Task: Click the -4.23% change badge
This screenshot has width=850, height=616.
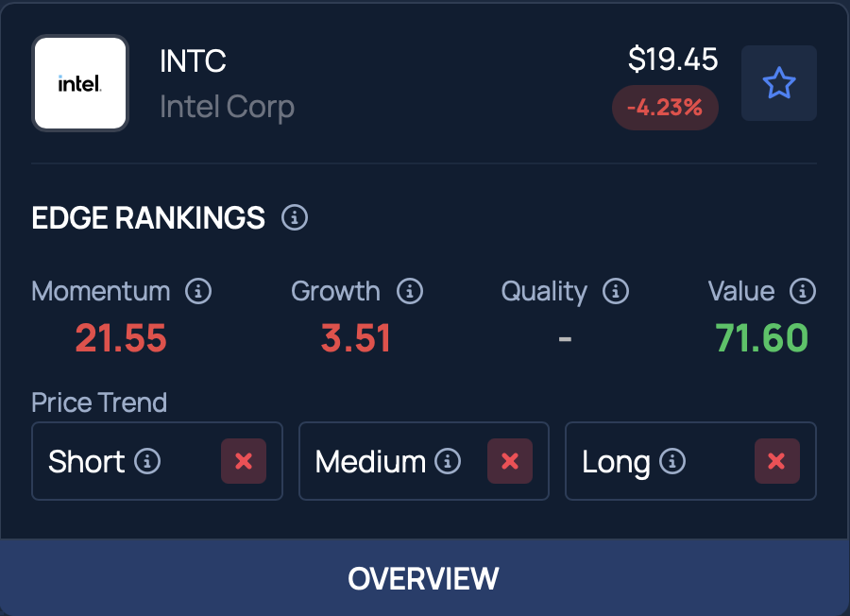Action: pyautogui.click(x=665, y=108)
